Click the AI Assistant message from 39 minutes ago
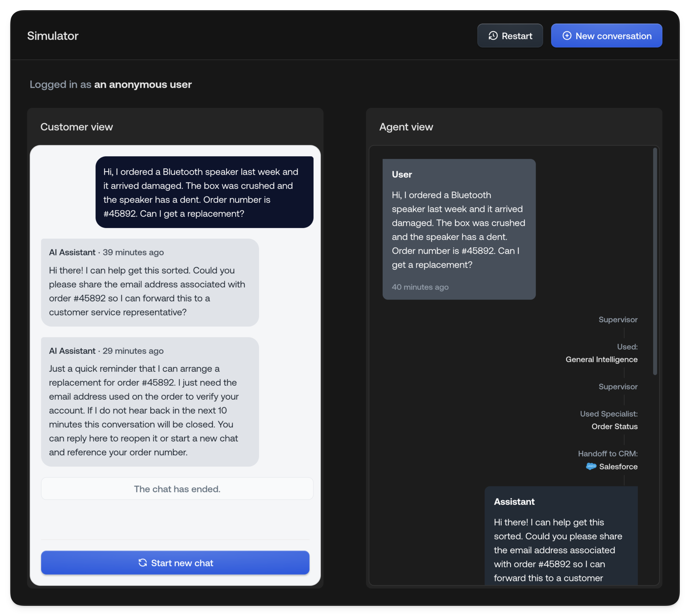The height and width of the screenshot is (616, 690). (x=150, y=283)
